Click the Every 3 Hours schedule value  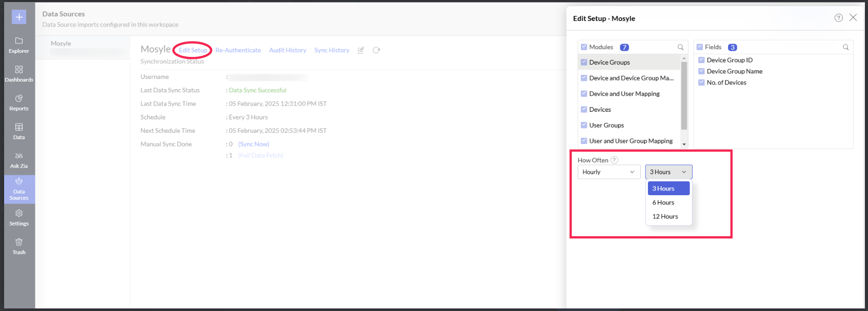[x=248, y=117]
